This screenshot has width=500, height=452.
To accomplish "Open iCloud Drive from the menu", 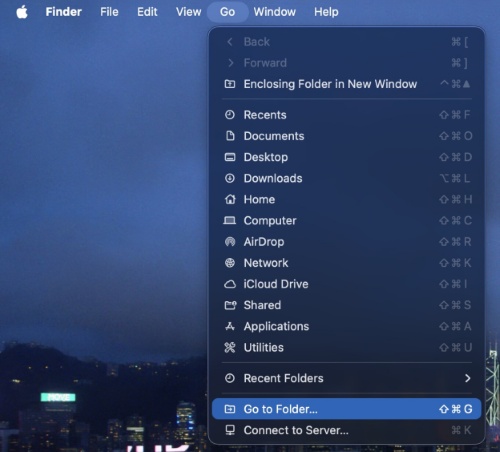I will pyautogui.click(x=347, y=284).
